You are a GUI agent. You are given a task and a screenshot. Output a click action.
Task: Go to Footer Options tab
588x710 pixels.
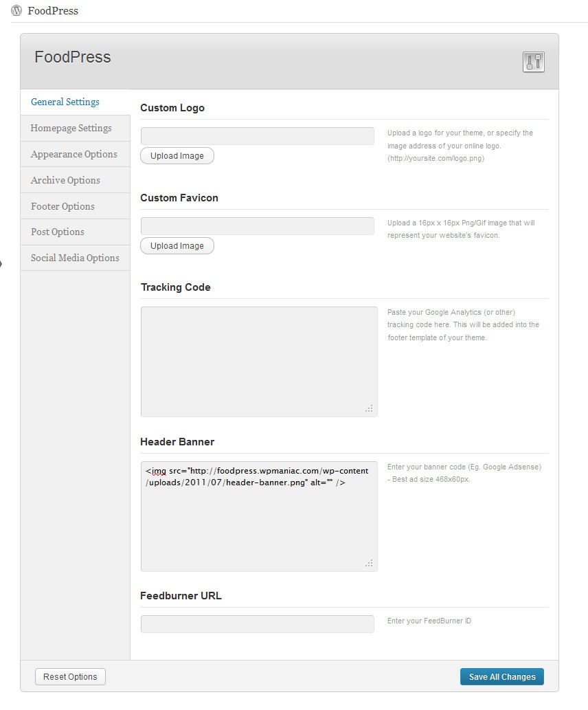63,207
